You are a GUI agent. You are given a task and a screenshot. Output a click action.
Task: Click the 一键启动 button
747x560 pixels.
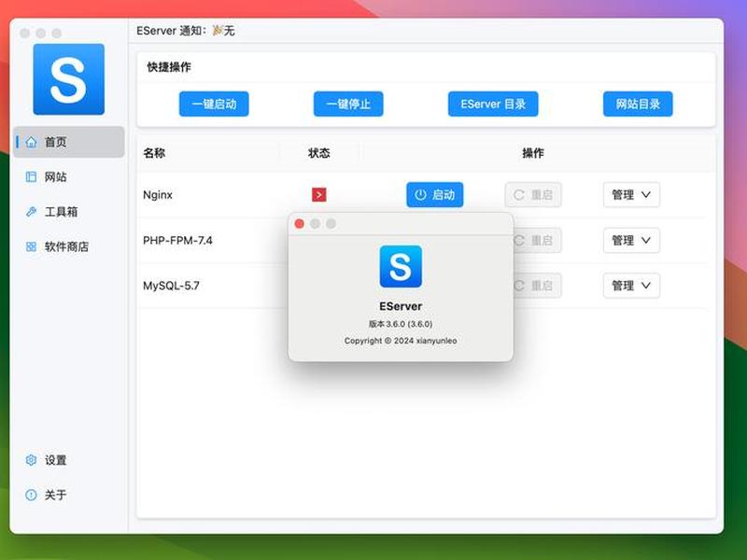(214, 104)
